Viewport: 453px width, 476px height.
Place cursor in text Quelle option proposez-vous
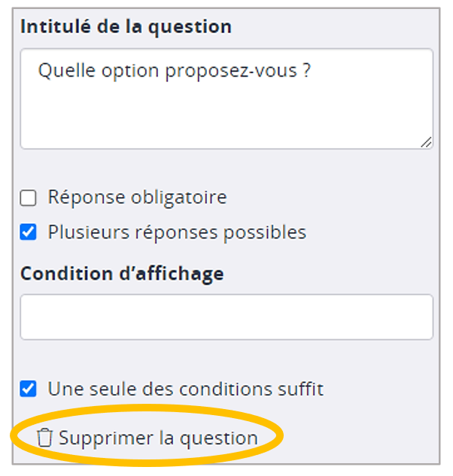coord(175,71)
